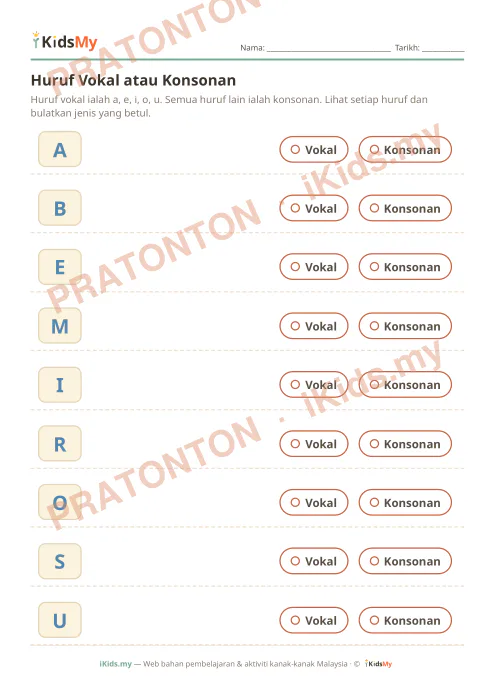Click the iKidsMy logo in header
The image size is (495, 700).
pos(65,42)
